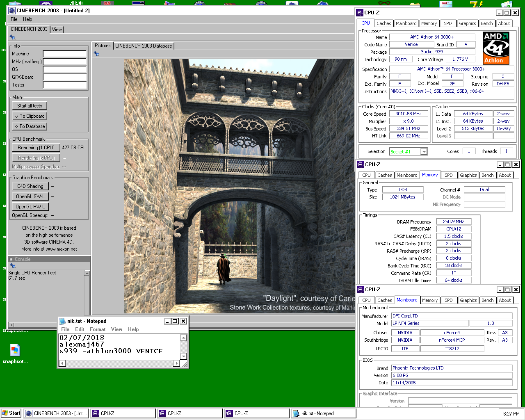Click the To Clipboard button
Viewport: 525px width, 420px height.
[x=30, y=116]
